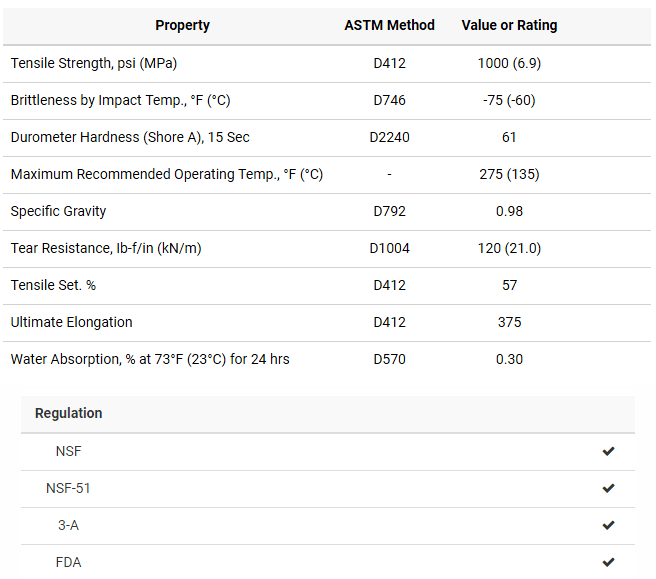Click the D2240 ASTM method cell
This screenshot has height=579, width=656.
pyautogui.click(x=389, y=137)
